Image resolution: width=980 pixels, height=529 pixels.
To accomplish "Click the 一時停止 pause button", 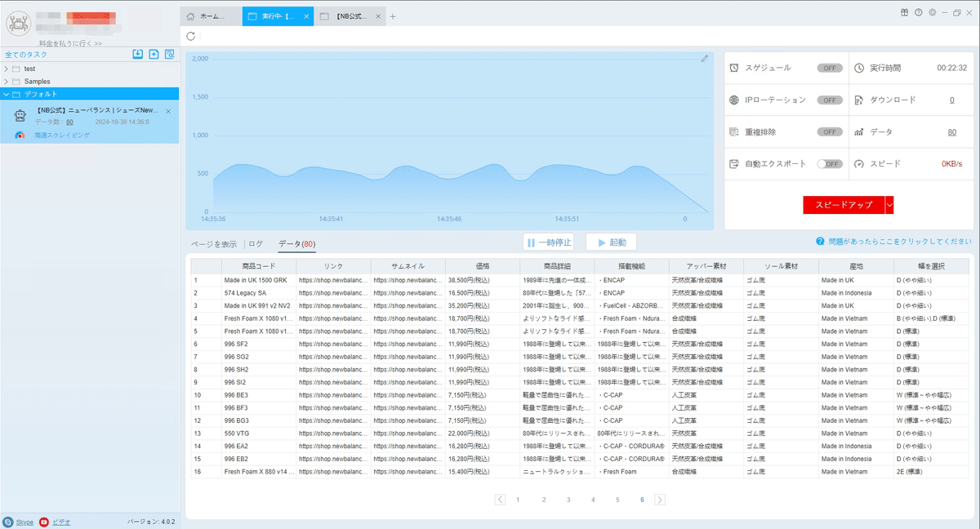I will (x=549, y=242).
